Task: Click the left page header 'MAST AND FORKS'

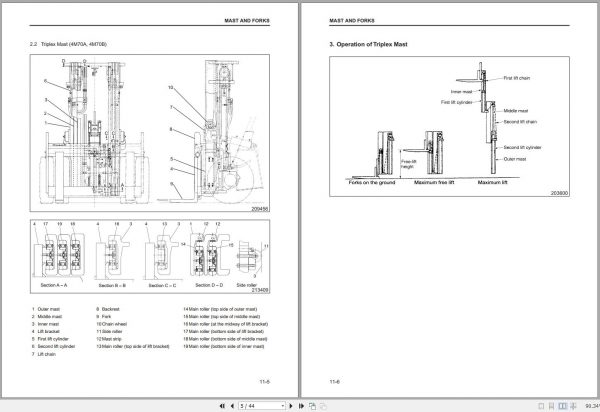Action: [x=247, y=21]
